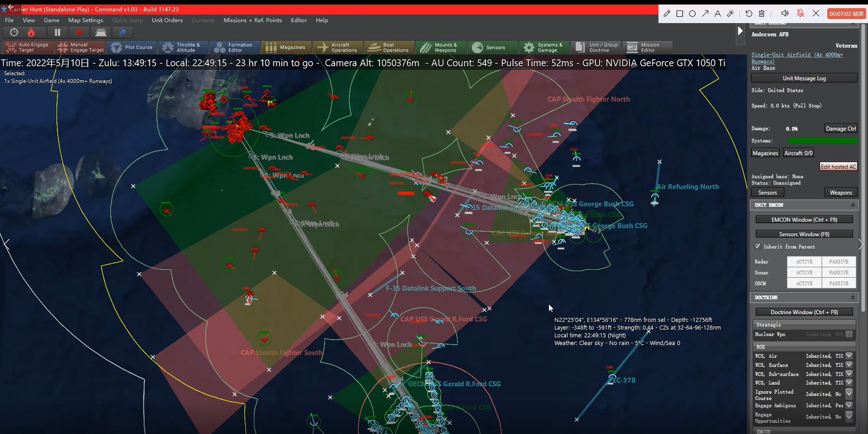Open Map Settings menu
This screenshot has width=868, height=434.
coord(85,20)
